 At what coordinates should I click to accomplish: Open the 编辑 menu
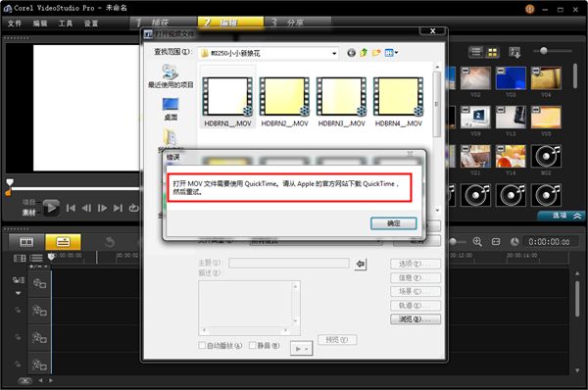coord(40,24)
